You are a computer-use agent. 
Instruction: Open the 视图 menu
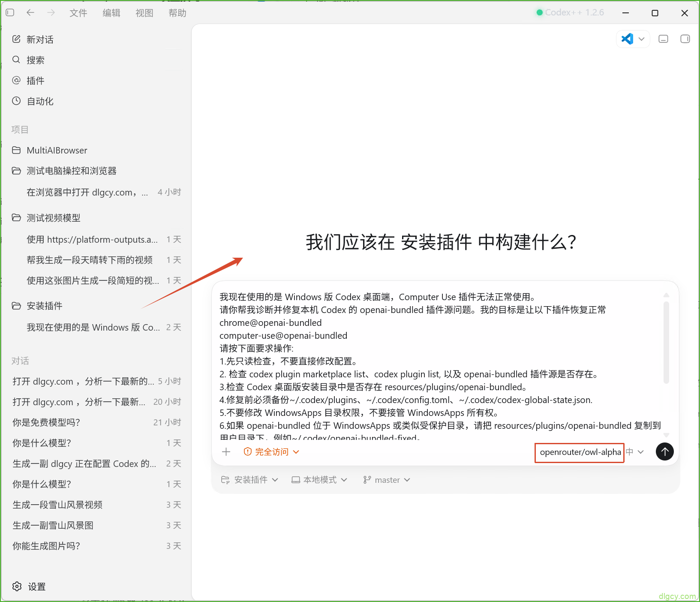click(x=144, y=13)
